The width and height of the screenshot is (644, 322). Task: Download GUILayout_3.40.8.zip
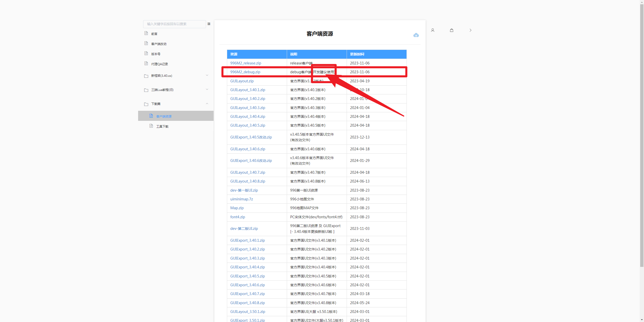[x=248, y=181]
